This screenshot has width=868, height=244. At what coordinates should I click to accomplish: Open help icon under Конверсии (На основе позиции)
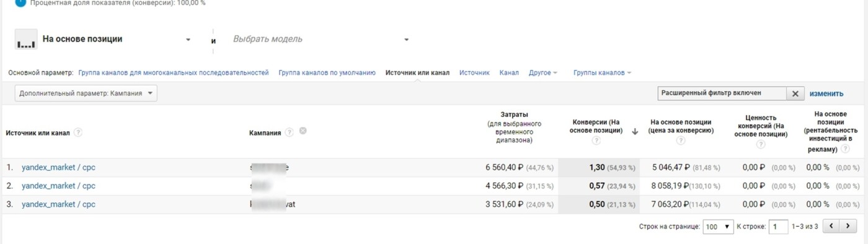596,141
